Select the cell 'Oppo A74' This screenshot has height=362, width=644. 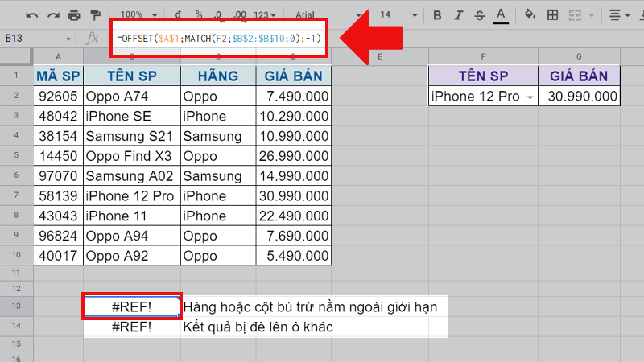tap(132, 96)
